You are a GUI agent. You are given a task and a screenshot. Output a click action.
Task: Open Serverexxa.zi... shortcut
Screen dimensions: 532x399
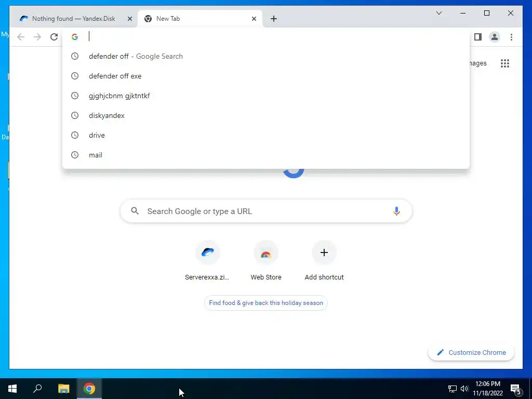(x=207, y=261)
